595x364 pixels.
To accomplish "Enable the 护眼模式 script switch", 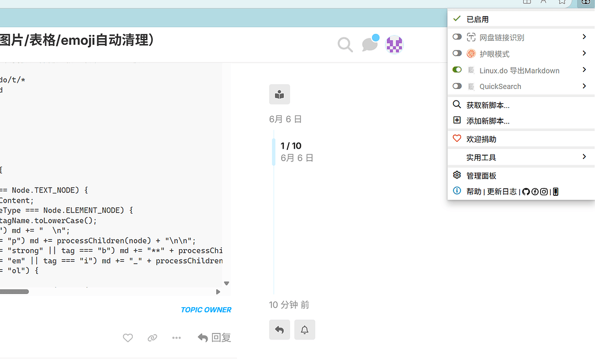I will point(457,53).
